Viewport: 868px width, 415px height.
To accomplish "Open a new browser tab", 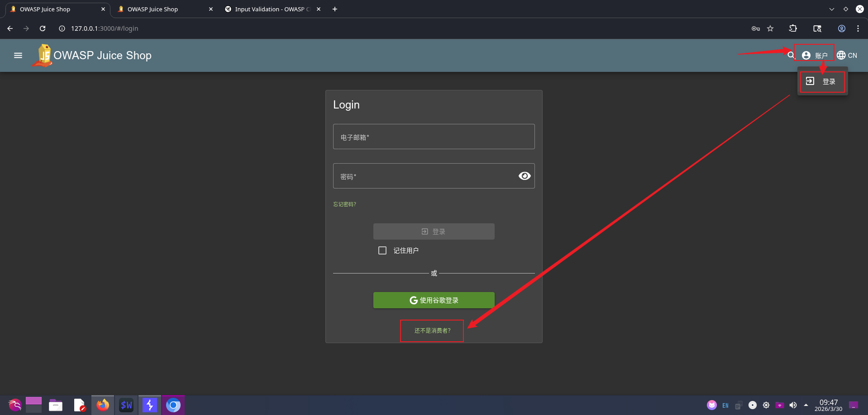I will click(x=335, y=9).
